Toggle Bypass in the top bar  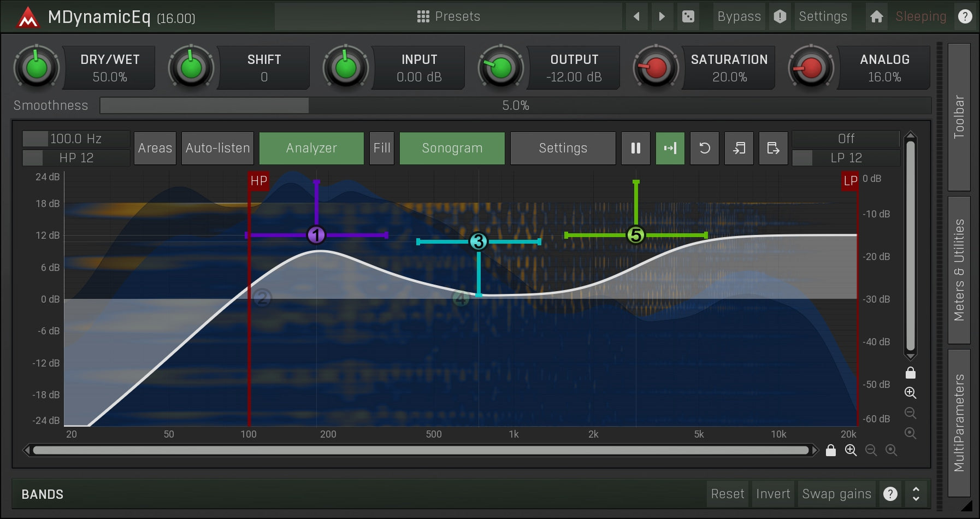(x=739, y=16)
